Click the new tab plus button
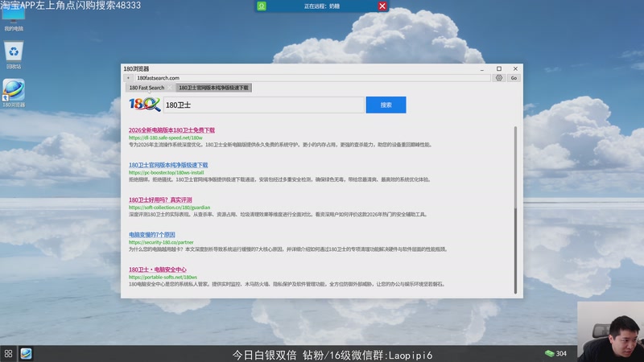644x362 pixels. click(128, 78)
